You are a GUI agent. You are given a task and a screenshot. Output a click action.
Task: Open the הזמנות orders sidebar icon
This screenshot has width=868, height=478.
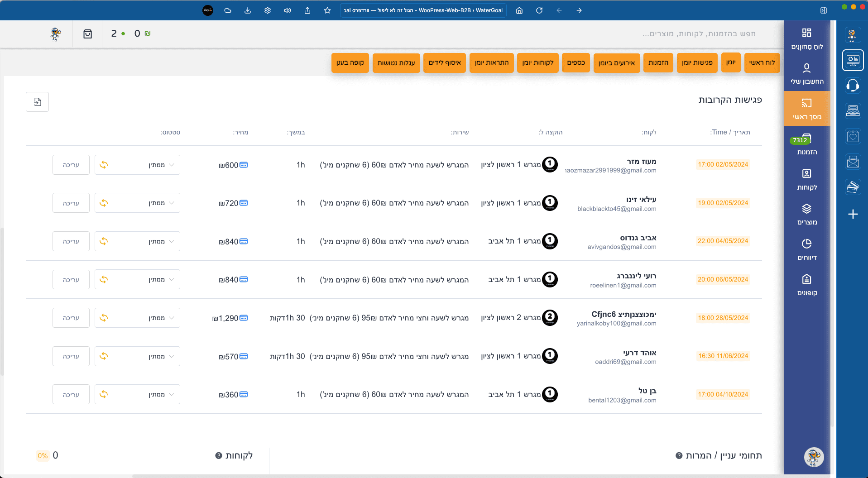807,144
